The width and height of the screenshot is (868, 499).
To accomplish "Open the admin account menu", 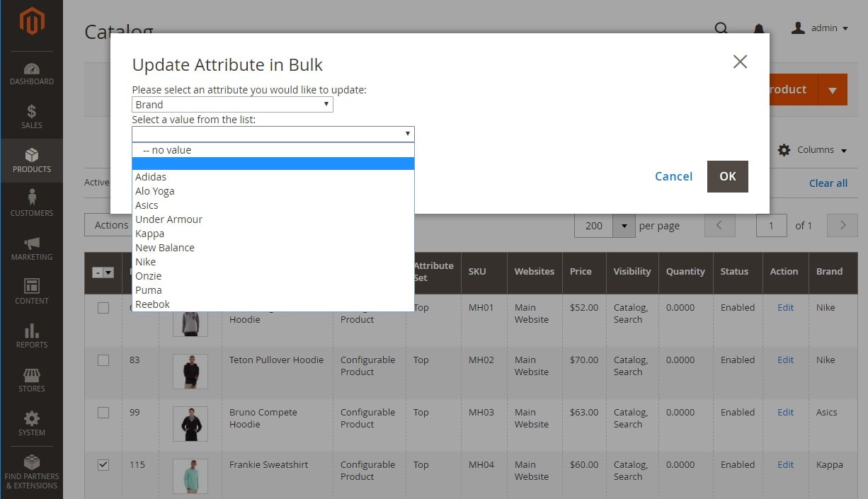I will pyautogui.click(x=819, y=28).
